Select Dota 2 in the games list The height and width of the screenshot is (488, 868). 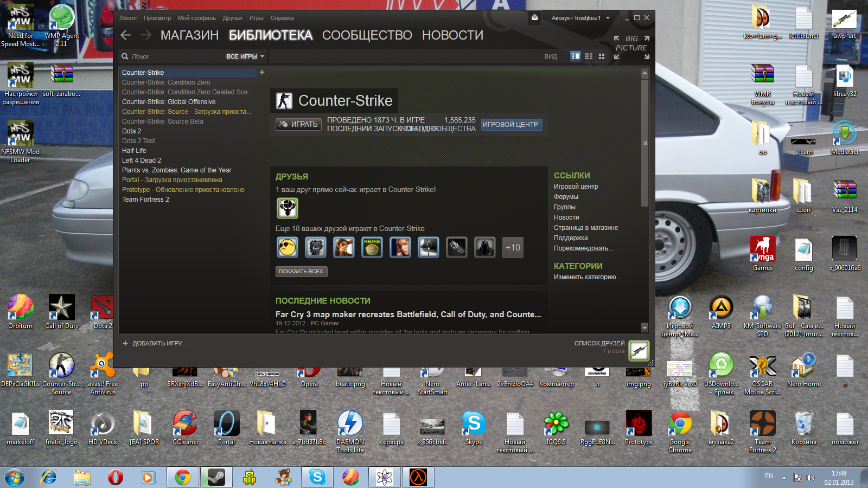pos(131,131)
